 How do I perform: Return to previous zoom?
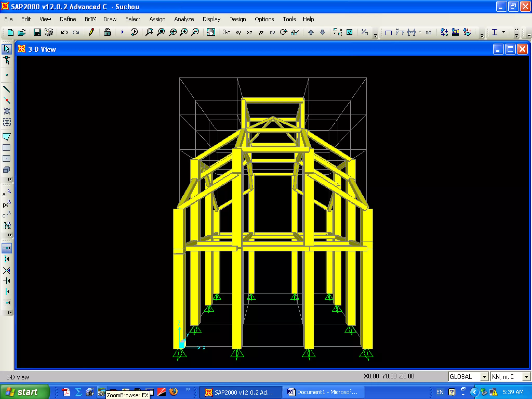172,32
